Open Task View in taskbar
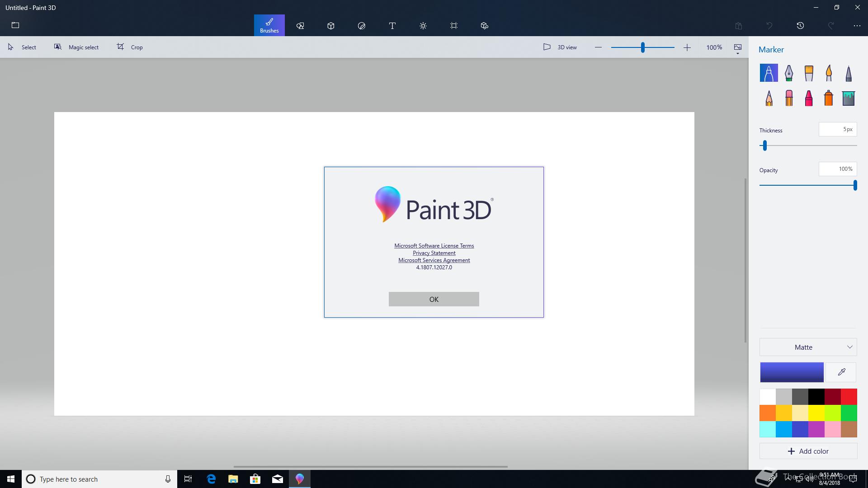 point(188,479)
